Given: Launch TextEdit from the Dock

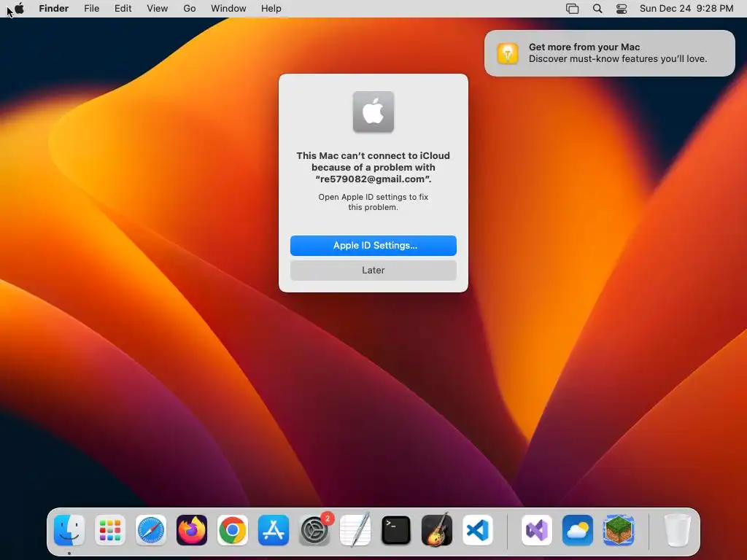Looking at the screenshot, I should [355, 530].
